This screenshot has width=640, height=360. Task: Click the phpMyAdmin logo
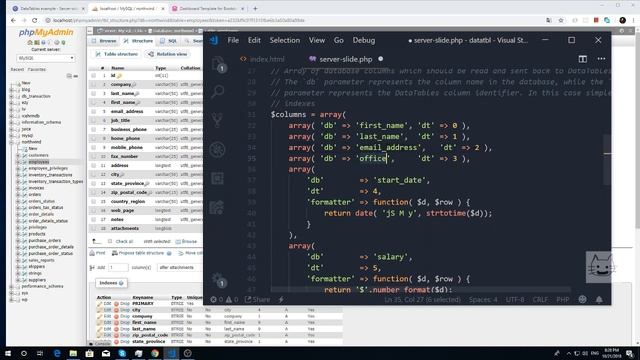click(x=46, y=32)
